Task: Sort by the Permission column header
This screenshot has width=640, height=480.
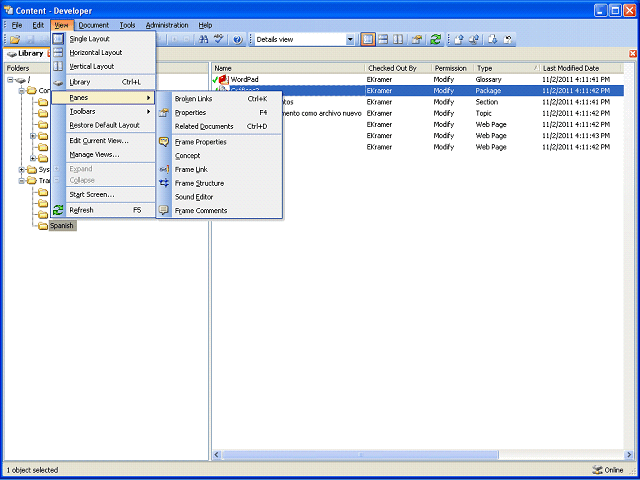Action: tap(452, 68)
